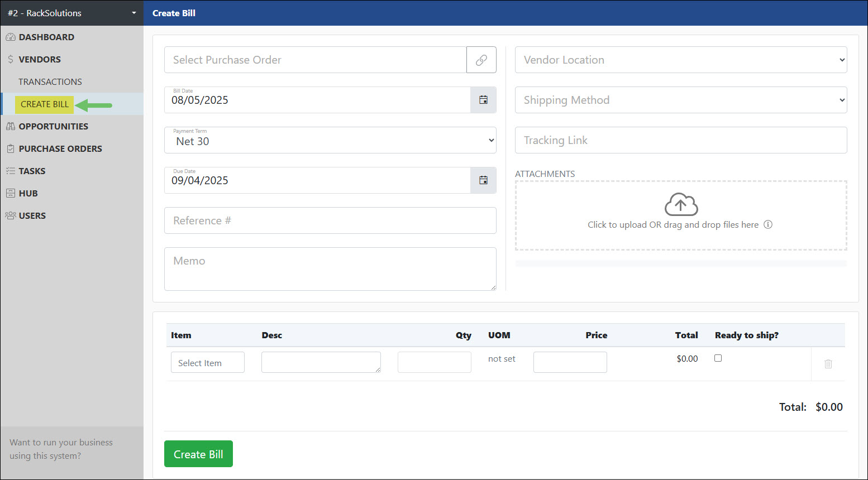Viewport: 868px width, 480px height.
Task: Select Transactions in the sidebar
Action: (50, 81)
